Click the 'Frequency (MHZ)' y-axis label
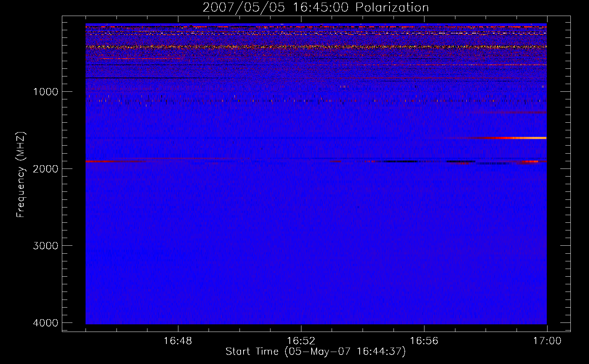The image size is (589, 364). 21,175
